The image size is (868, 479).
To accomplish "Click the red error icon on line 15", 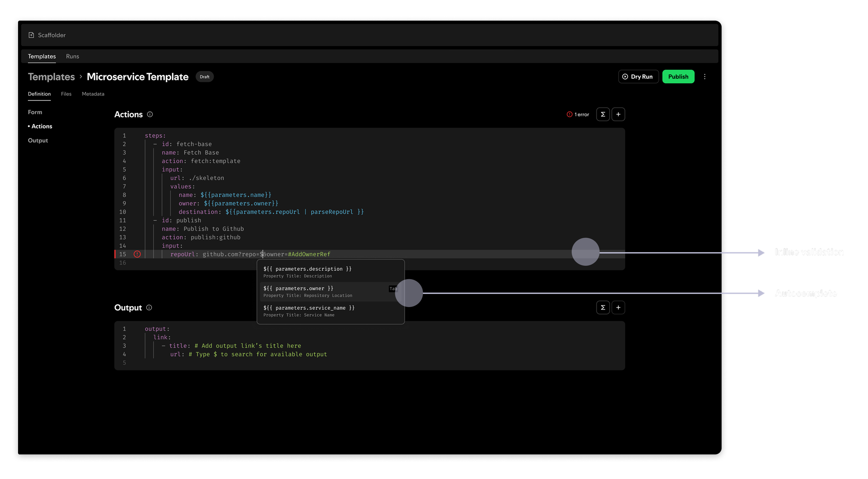I will (137, 254).
